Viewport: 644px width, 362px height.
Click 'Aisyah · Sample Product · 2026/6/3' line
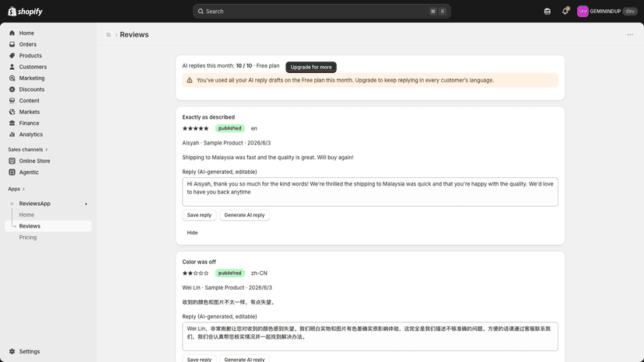(x=226, y=143)
